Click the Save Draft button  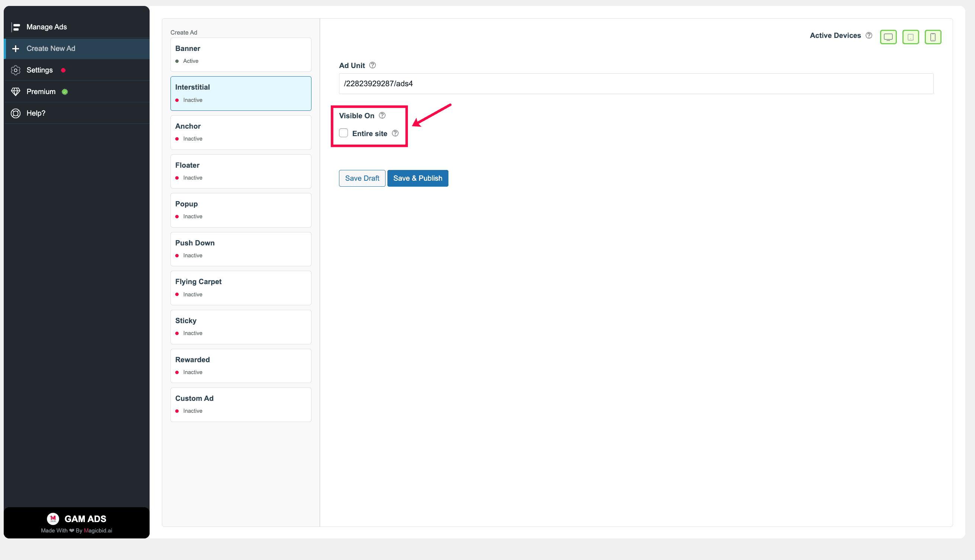362,178
